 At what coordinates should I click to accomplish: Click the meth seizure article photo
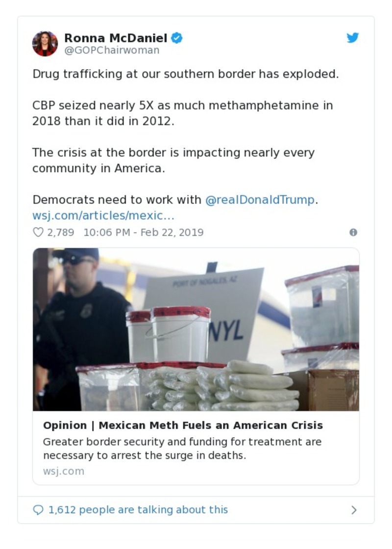[195, 329]
